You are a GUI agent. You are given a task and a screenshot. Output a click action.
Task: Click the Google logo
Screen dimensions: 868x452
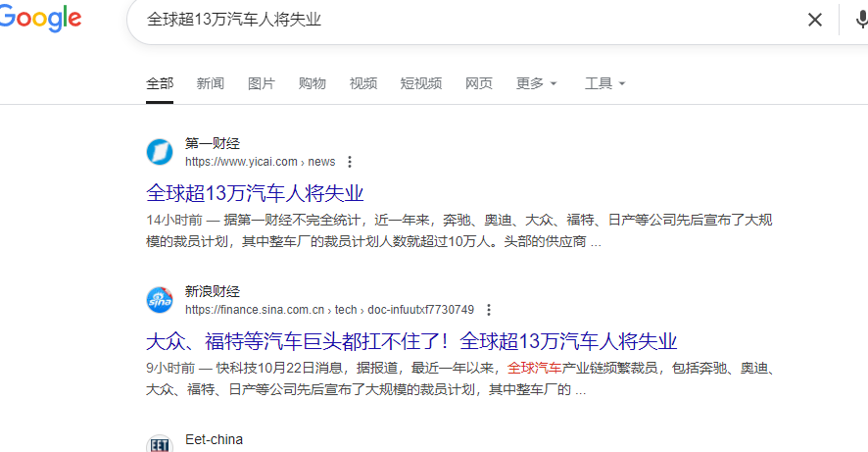pos(39,20)
